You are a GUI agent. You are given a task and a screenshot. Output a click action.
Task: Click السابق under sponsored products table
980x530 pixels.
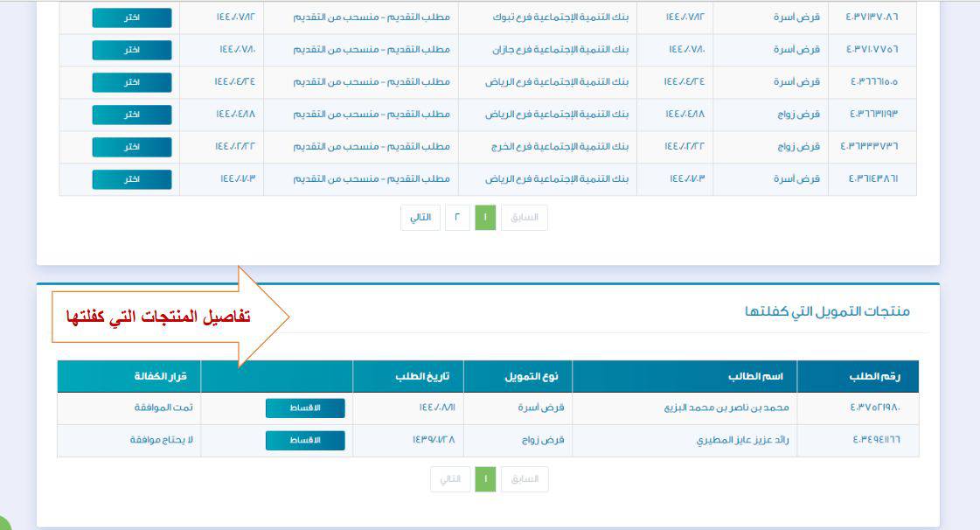[524, 479]
